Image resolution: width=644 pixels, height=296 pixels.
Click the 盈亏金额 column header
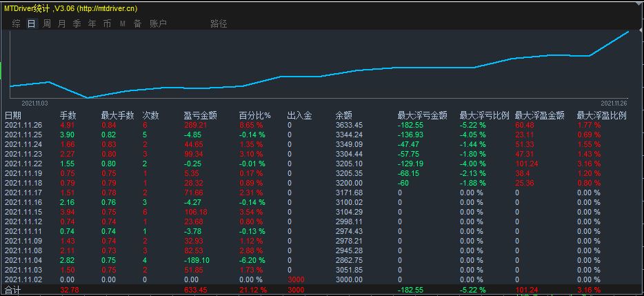click(x=201, y=115)
